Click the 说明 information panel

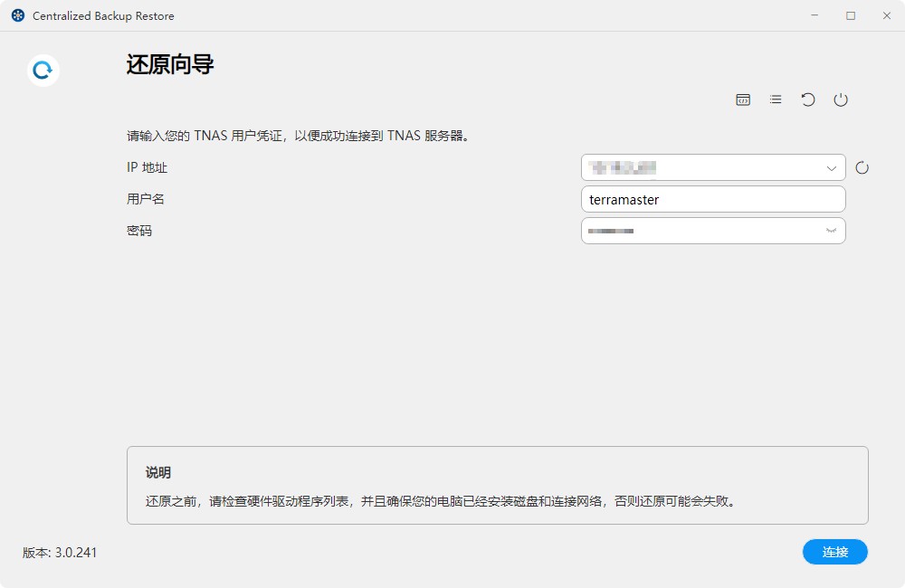[x=498, y=484]
